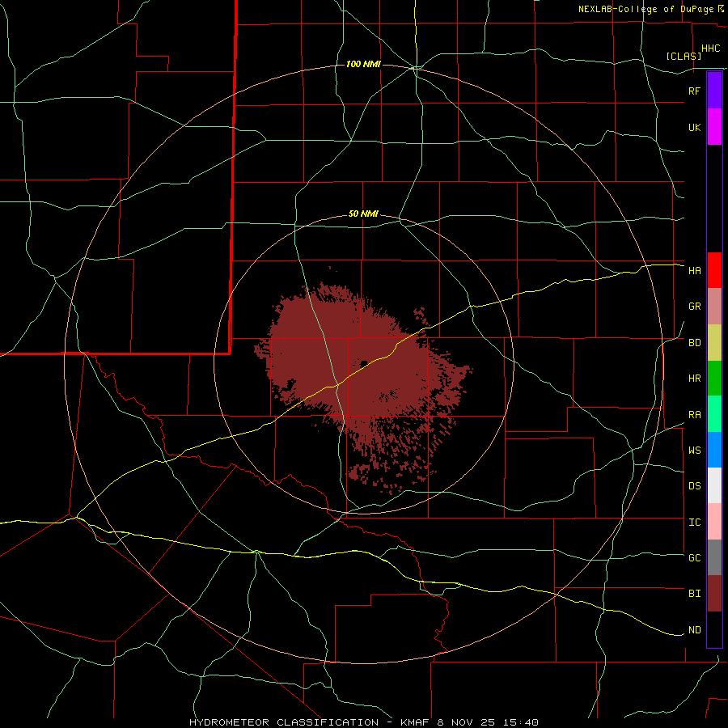The image size is (728, 728).
Task: Click the RA light green legend swatch
Action: (x=714, y=414)
